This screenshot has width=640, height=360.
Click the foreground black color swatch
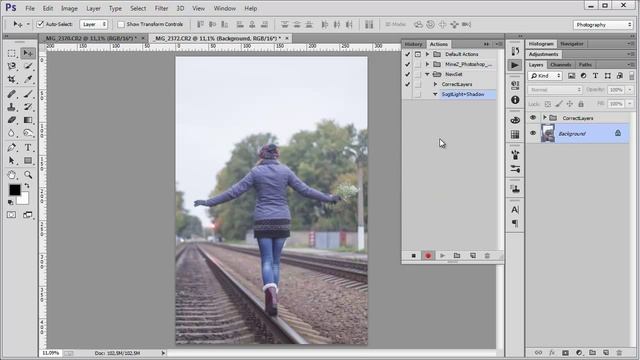[x=14, y=190]
